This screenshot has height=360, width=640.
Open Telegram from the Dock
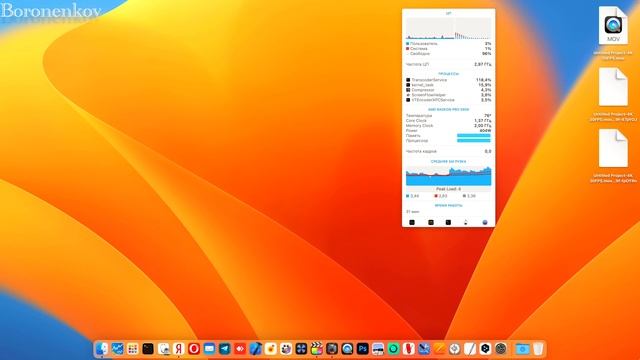(224, 349)
